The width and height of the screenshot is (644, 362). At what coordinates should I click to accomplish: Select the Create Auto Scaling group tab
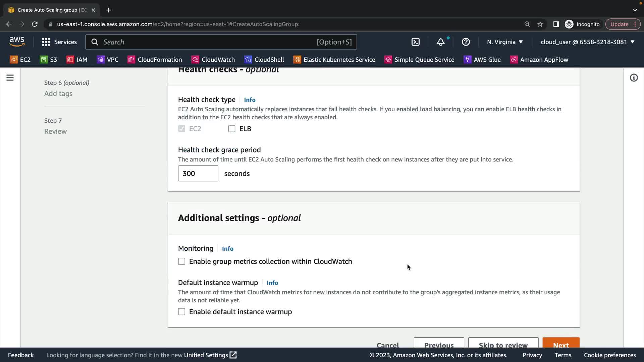pos(52,10)
